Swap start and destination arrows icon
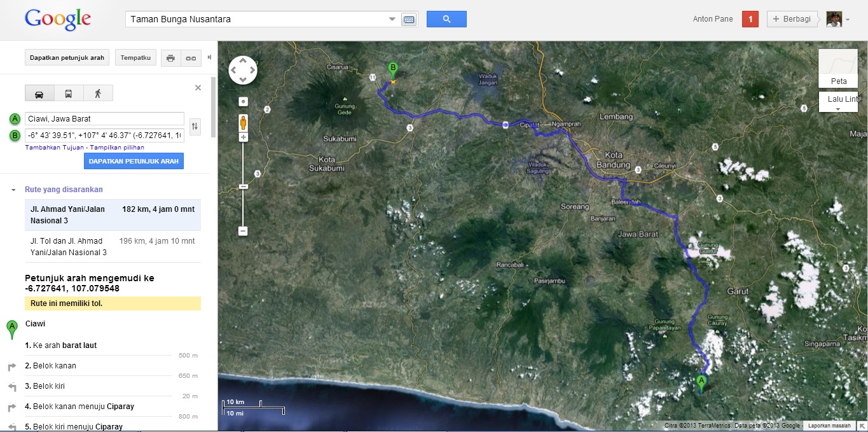Screen dimensions: 868x432 coord(195,127)
